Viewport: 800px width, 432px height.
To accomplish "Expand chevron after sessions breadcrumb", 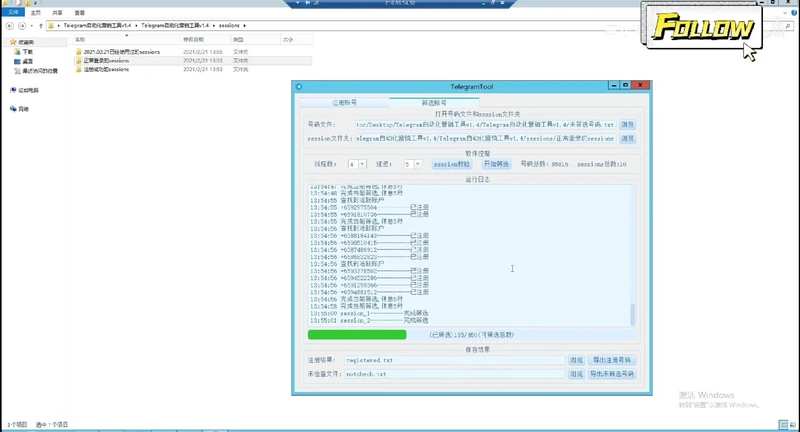I will [244, 26].
